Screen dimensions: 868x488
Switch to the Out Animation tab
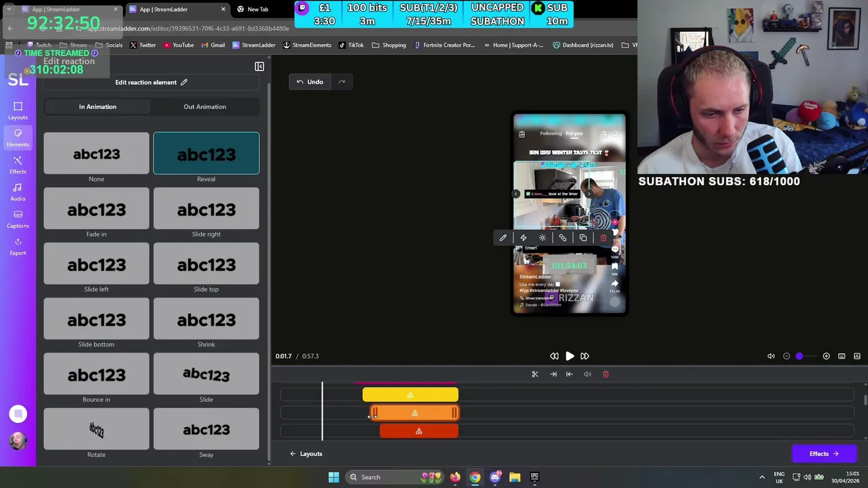(x=205, y=106)
